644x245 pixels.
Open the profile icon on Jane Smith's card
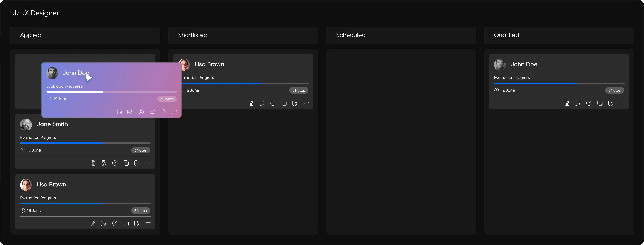pos(115,163)
